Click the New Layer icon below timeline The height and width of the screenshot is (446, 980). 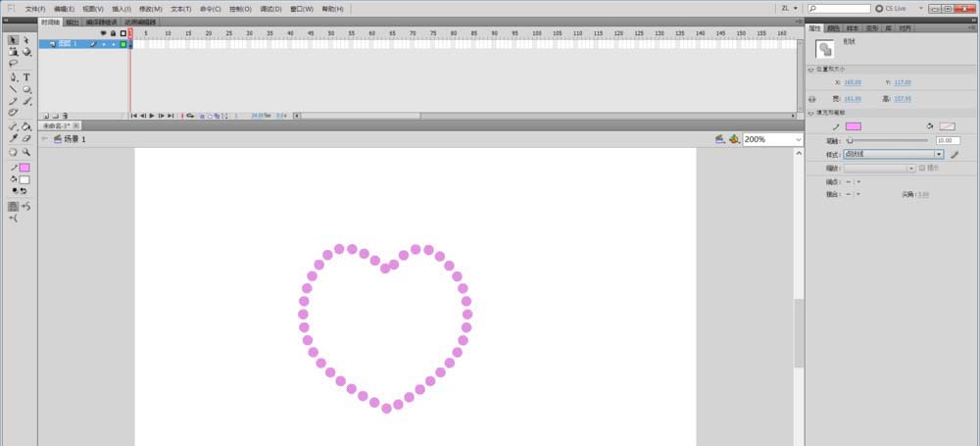(x=43, y=116)
